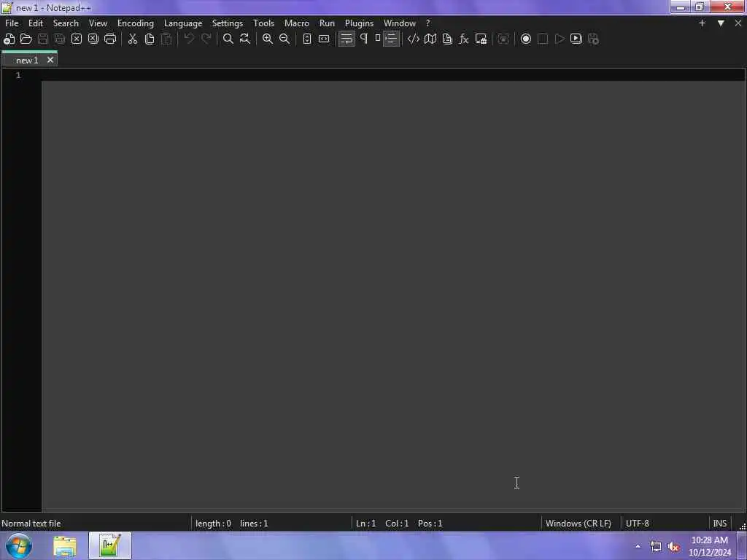Click the Save All toolbar icon

click(60, 39)
